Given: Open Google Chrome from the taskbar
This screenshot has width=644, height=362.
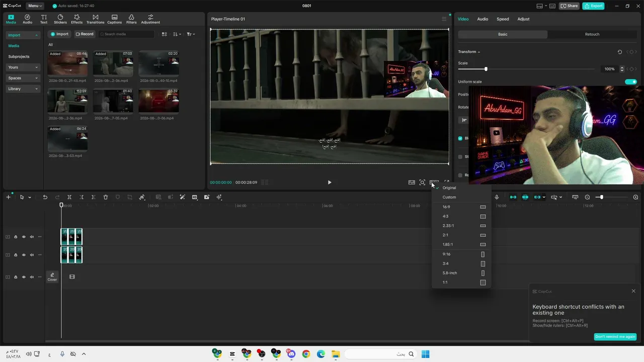Looking at the screenshot, I should 306,354.
